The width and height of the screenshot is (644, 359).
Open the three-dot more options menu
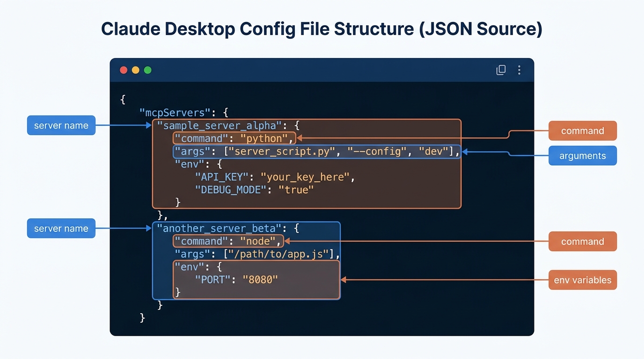(x=519, y=70)
